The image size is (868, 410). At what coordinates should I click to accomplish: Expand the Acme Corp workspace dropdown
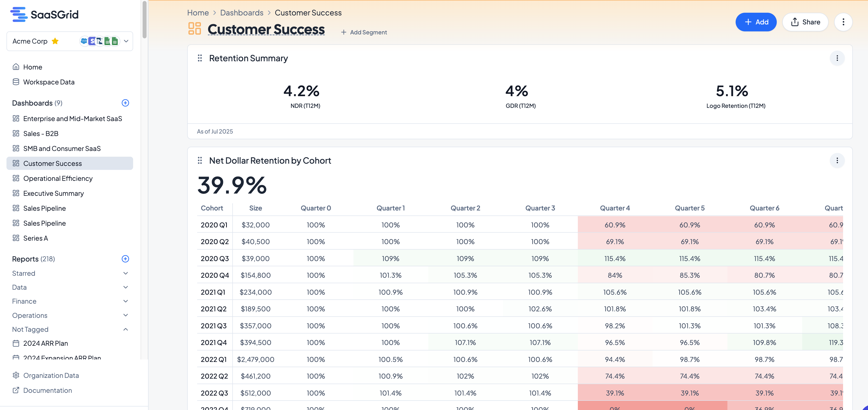point(126,41)
